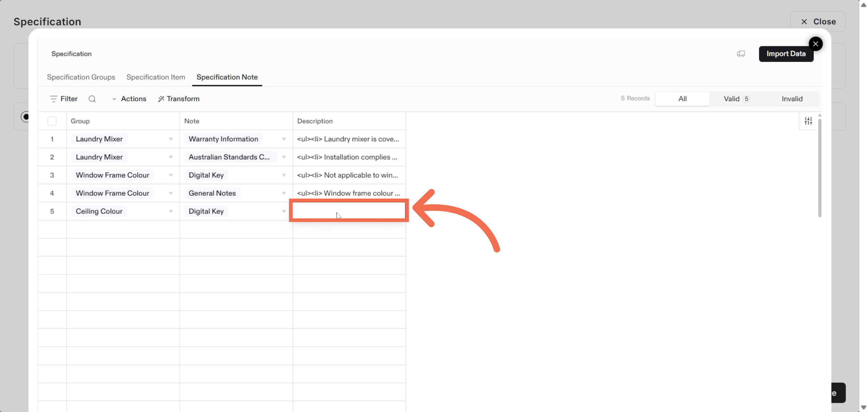Image resolution: width=868 pixels, height=412 pixels.
Task: Click the chat feedback icon
Action: pos(741,54)
